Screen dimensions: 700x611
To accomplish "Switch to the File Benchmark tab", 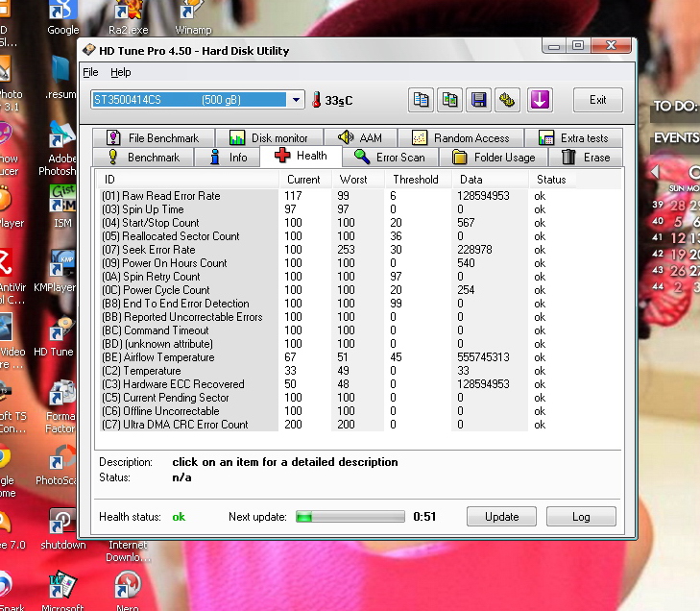I will coord(153,138).
